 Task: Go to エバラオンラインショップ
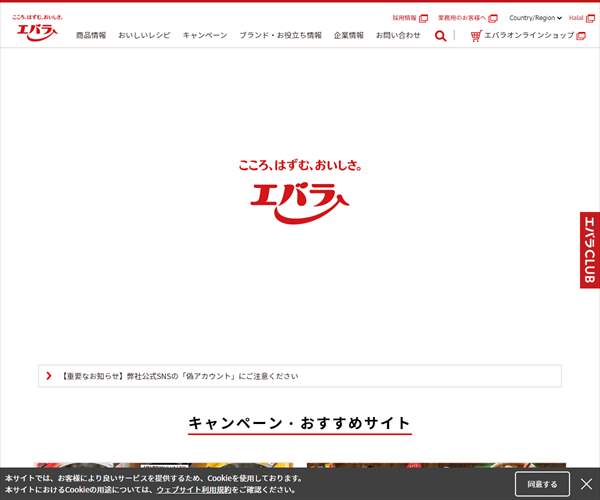point(528,36)
